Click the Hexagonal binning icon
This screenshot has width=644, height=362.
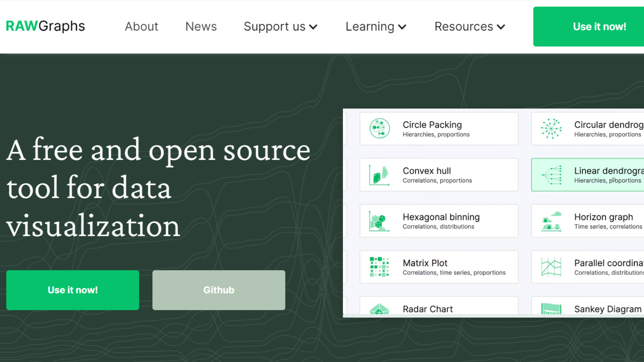[x=379, y=221]
